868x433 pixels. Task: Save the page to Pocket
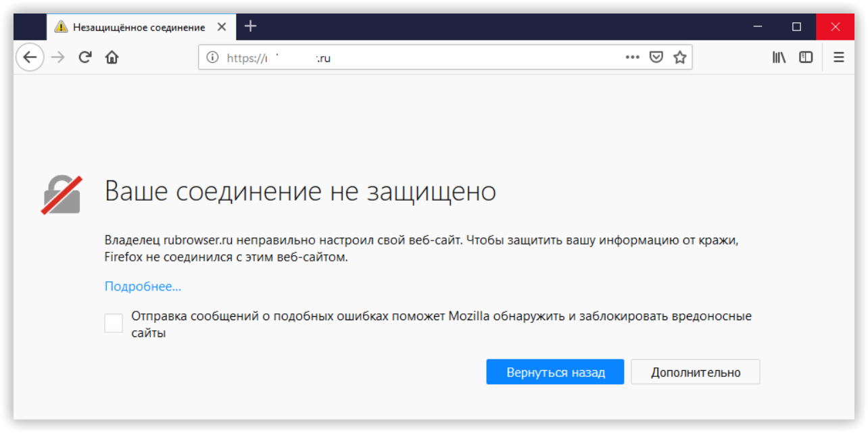click(x=656, y=57)
